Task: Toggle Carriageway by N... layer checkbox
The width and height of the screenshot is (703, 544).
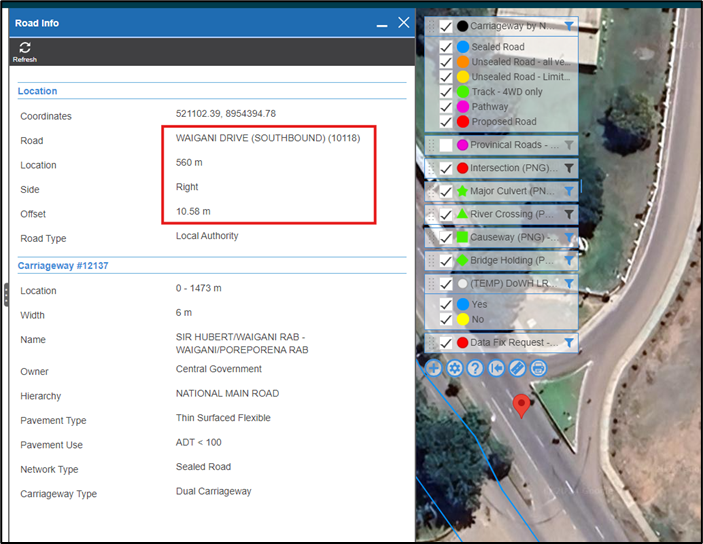Action: (446, 26)
